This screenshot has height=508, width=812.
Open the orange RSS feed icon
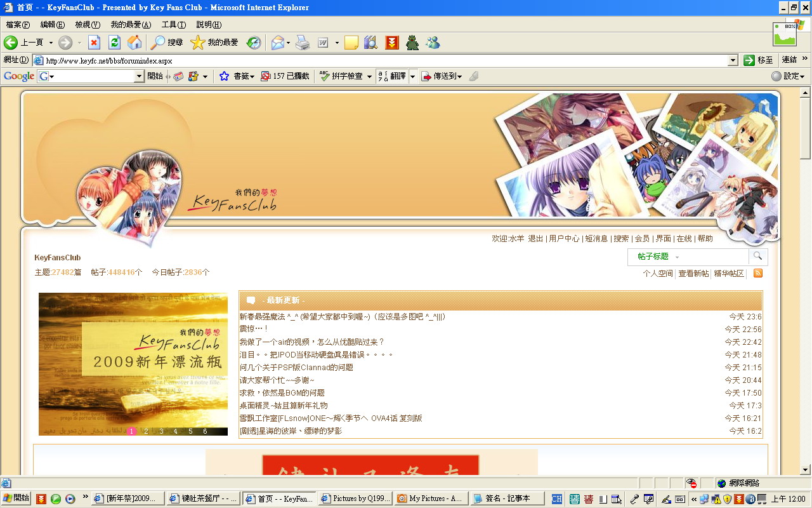pyautogui.click(x=757, y=273)
